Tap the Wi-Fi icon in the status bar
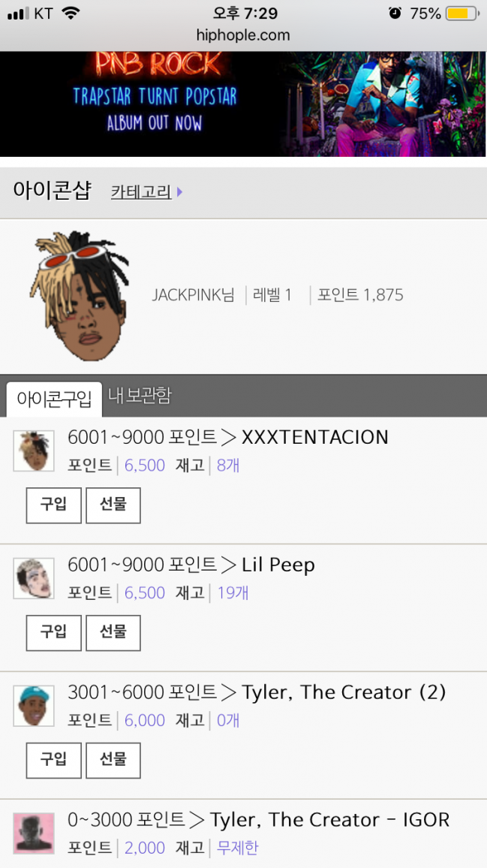 [71, 13]
